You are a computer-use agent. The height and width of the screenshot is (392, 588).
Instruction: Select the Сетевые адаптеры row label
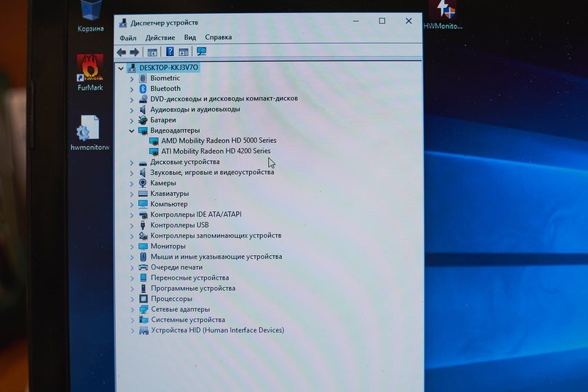tap(181, 310)
